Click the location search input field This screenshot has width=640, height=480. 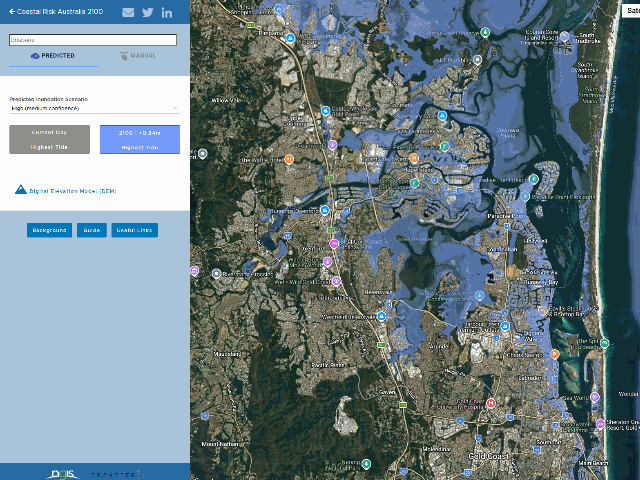(93, 40)
